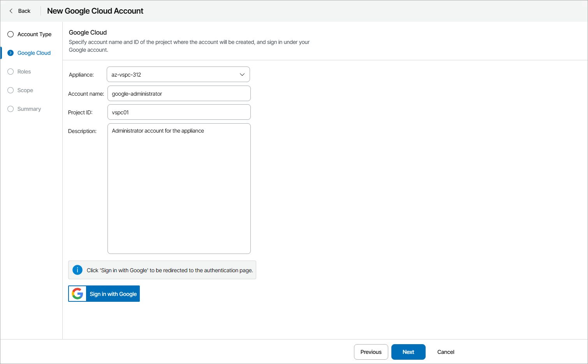Click the blue info icon in the notification banner

(77, 269)
